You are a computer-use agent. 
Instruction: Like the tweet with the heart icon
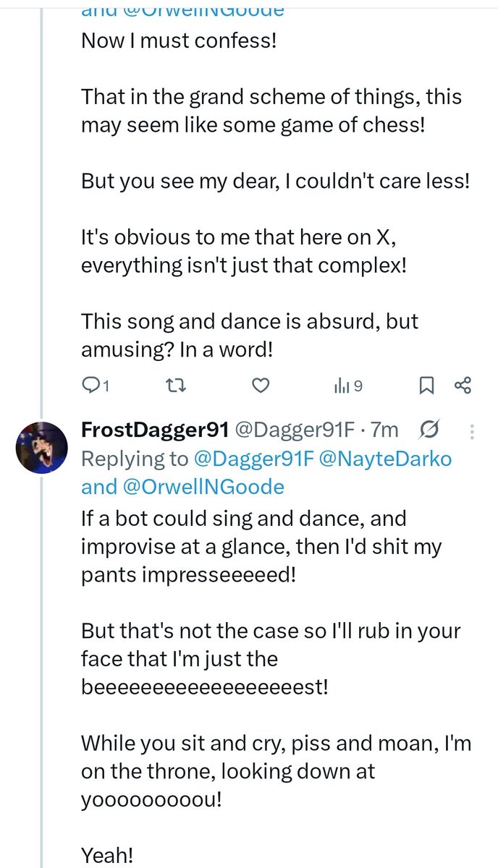pos(261,386)
